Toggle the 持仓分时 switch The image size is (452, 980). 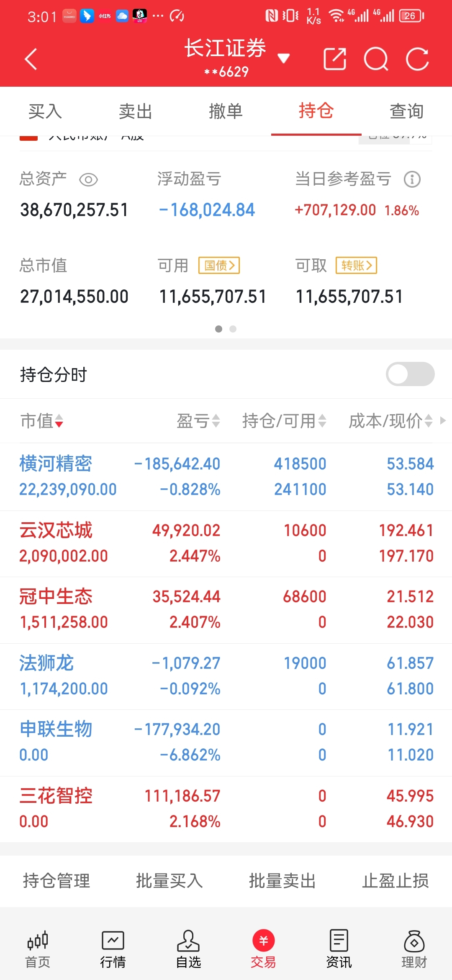pos(410,374)
